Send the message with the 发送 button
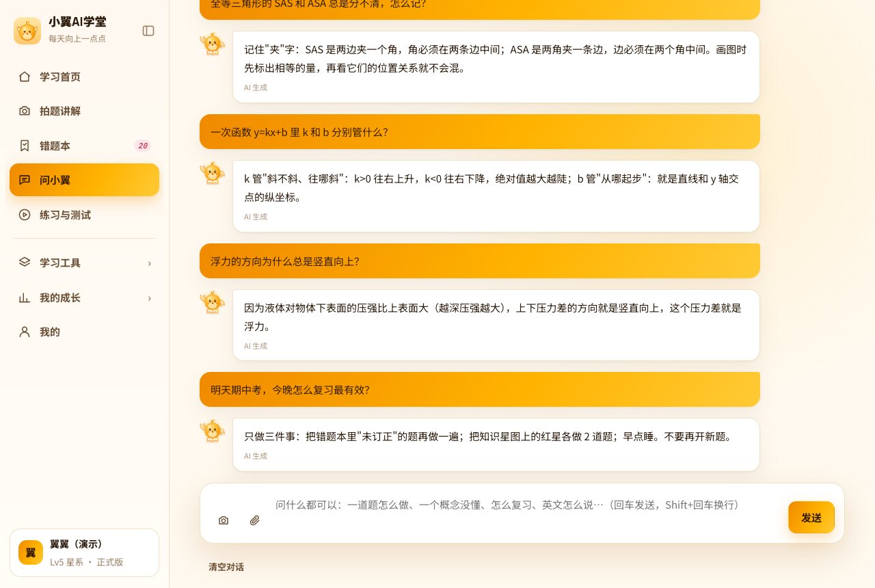 [811, 518]
